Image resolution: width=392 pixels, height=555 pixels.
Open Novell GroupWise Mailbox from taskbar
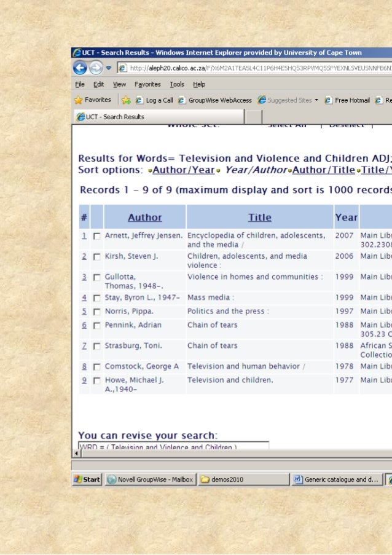pos(150,479)
